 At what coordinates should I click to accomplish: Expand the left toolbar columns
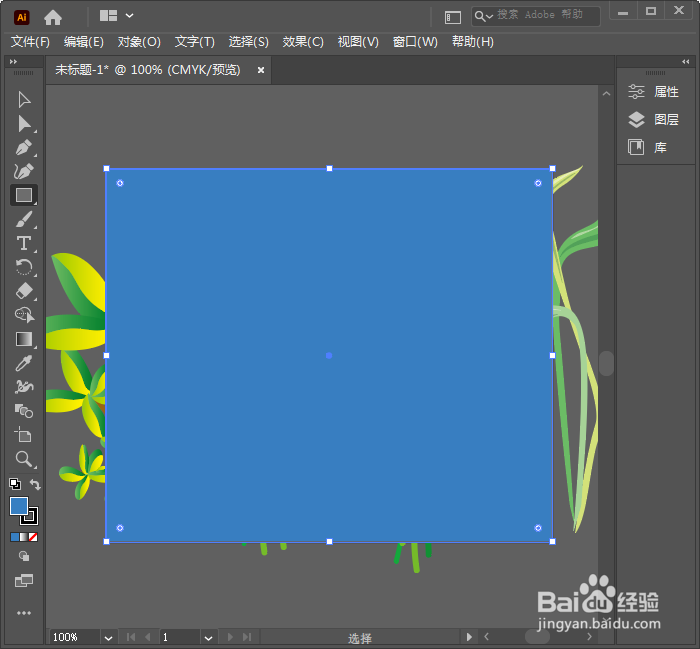[x=13, y=62]
